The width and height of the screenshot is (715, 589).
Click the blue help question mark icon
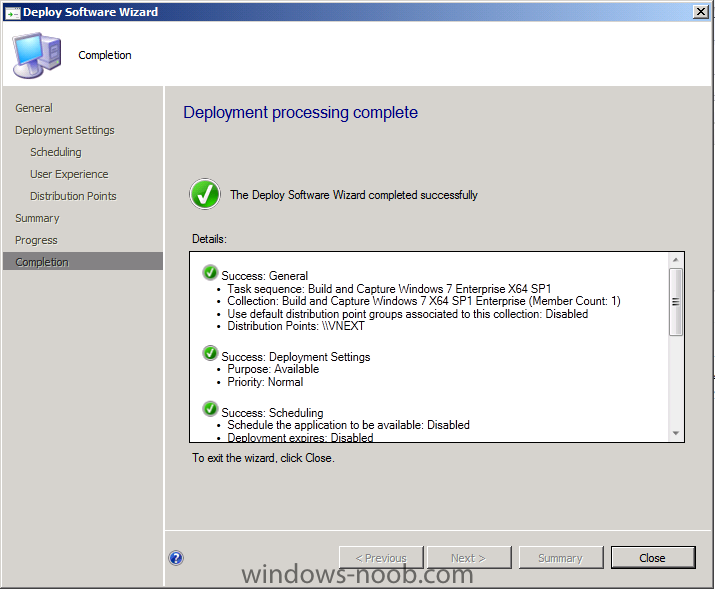[176, 558]
